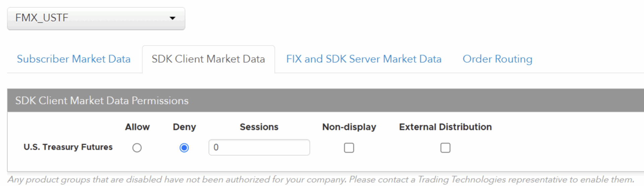The width and height of the screenshot is (644, 186).
Task: Check the External Distribution checkbox
Action: pyautogui.click(x=445, y=148)
